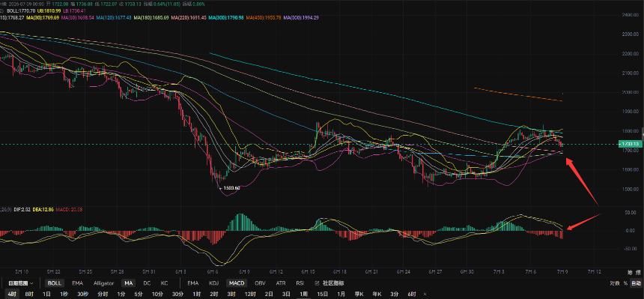Select the 15日 timeframe tab

(323, 295)
